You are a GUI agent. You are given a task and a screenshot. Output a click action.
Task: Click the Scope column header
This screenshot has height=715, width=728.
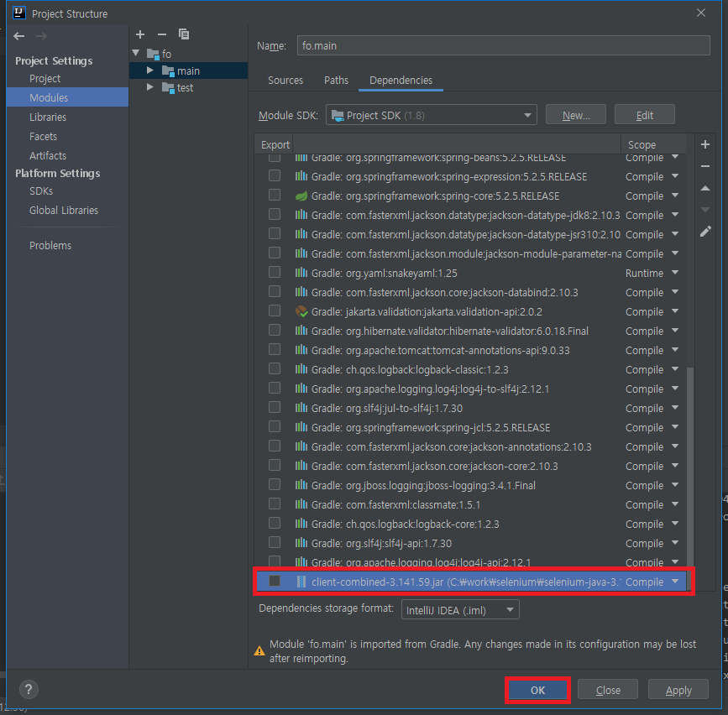pyautogui.click(x=642, y=144)
